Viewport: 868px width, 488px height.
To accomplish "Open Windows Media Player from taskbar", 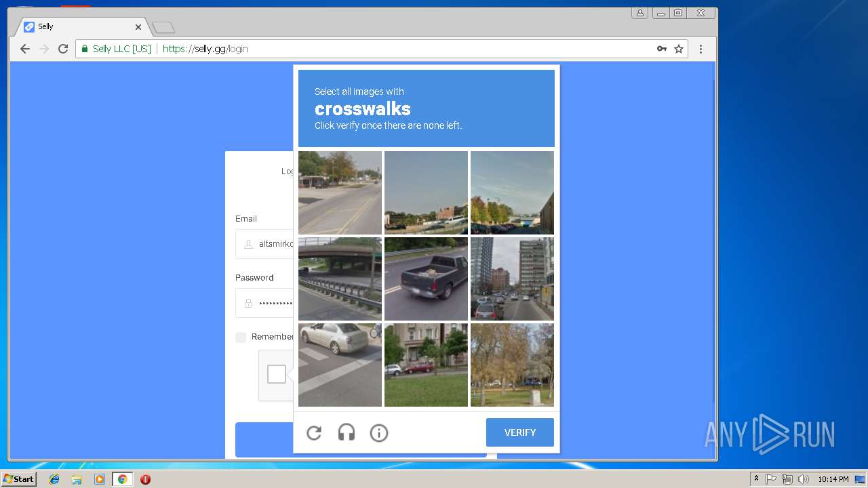I will pyautogui.click(x=100, y=479).
